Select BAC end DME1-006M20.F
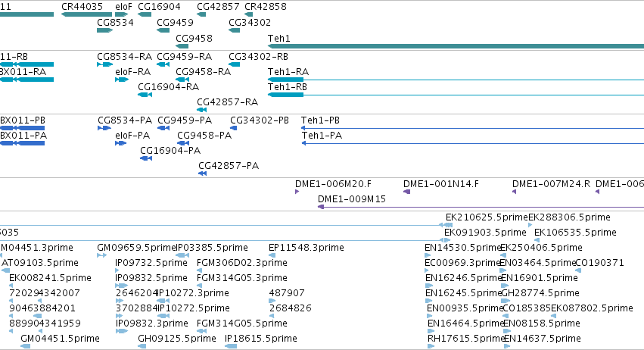 point(334,184)
